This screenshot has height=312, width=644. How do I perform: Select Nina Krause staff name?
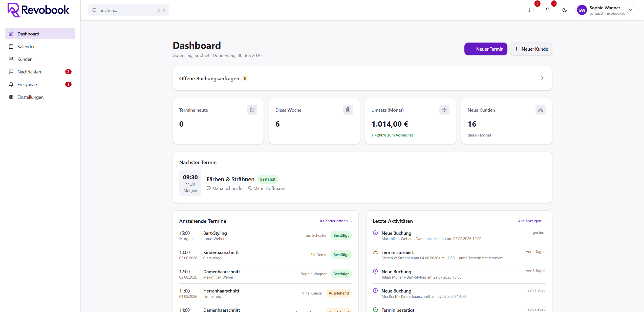[312, 293]
